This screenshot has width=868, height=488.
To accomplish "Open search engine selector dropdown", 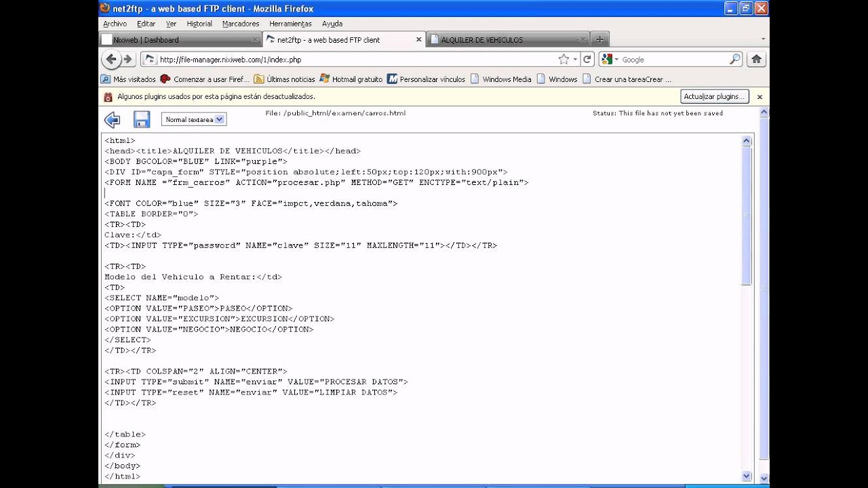I will point(610,60).
